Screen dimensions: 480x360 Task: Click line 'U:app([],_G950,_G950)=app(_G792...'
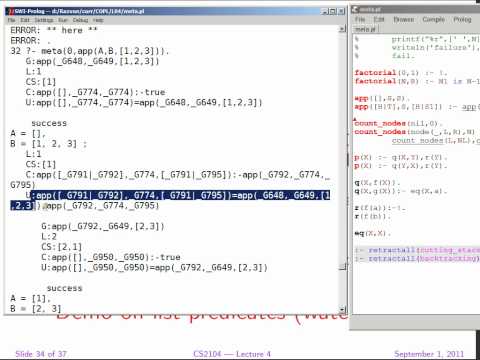click(154, 267)
